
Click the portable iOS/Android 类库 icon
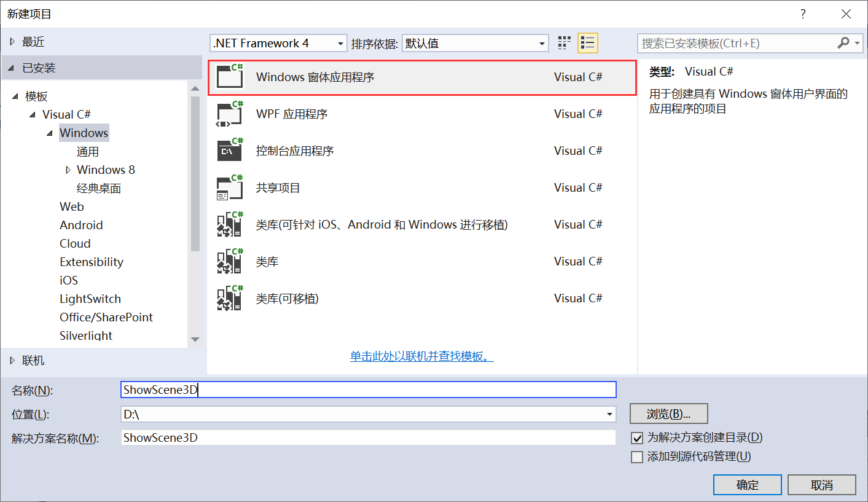point(230,224)
